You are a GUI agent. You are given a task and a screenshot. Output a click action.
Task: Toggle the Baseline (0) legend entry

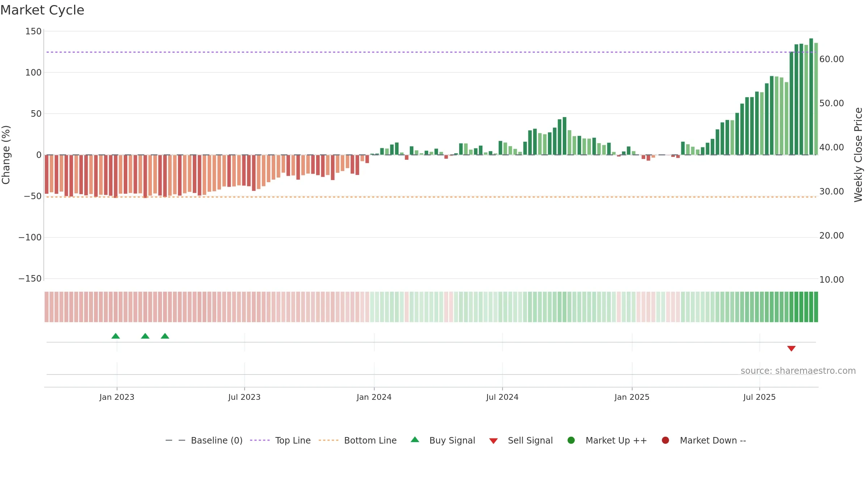[x=204, y=440]
